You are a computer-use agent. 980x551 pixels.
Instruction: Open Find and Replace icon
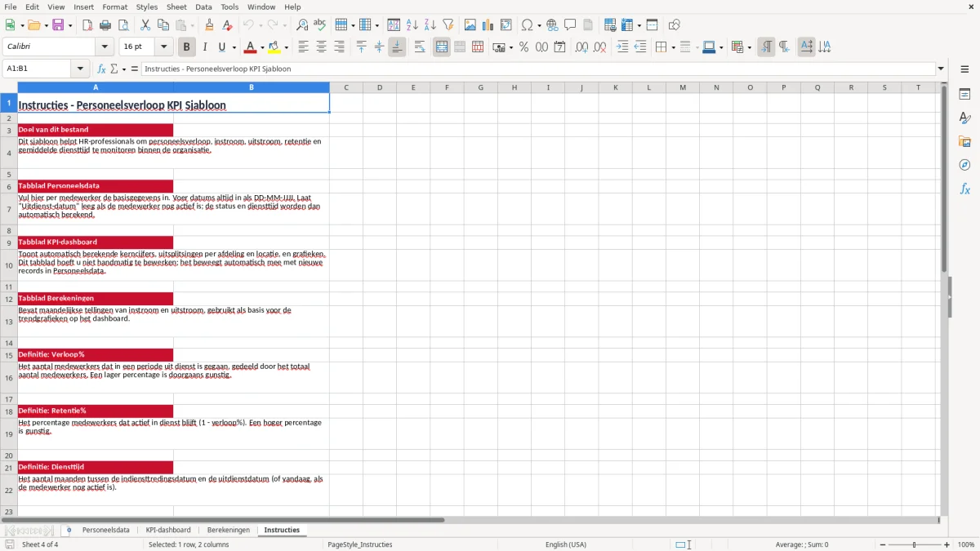pyautogui.click(x=302, y=25)
